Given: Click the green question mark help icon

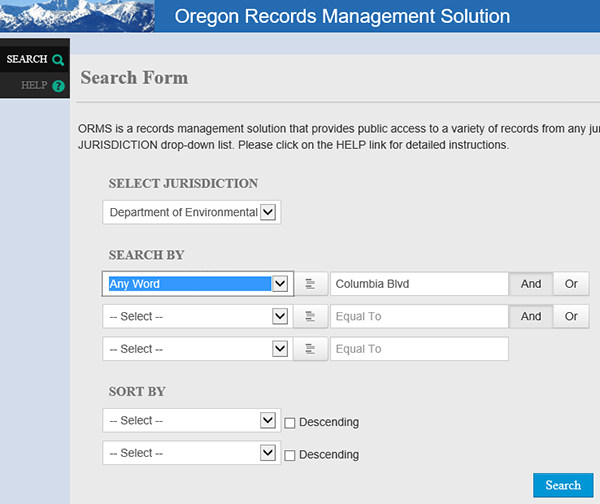Looking at the screenshot, I should click(x=58, y=86).
